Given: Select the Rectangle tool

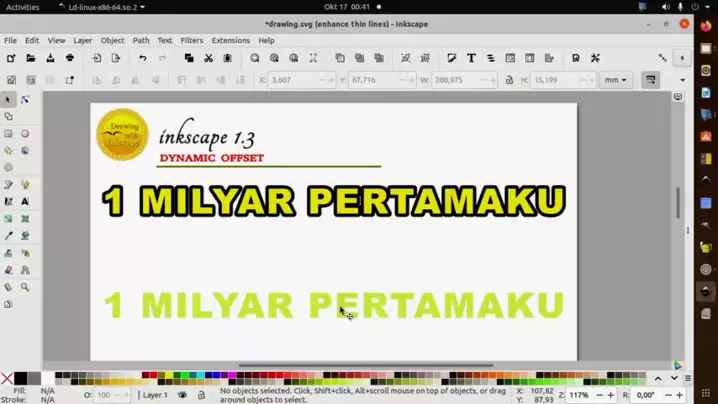Looking at the screenshot, I should pos(9,133).
